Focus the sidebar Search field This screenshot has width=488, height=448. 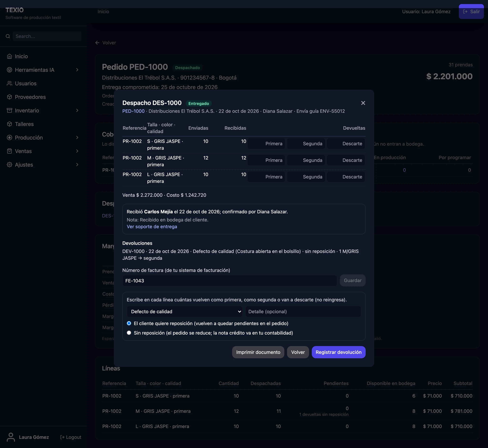tap(47, 36)
